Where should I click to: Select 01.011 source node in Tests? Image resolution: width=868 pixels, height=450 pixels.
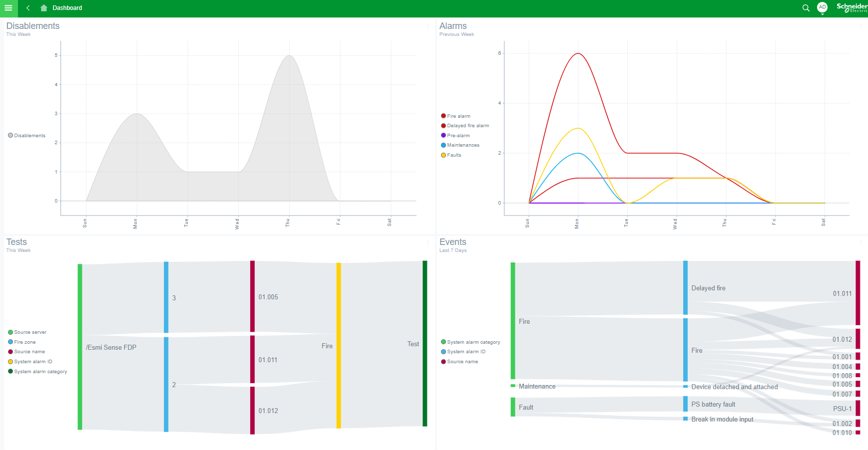tap(253, 359)
